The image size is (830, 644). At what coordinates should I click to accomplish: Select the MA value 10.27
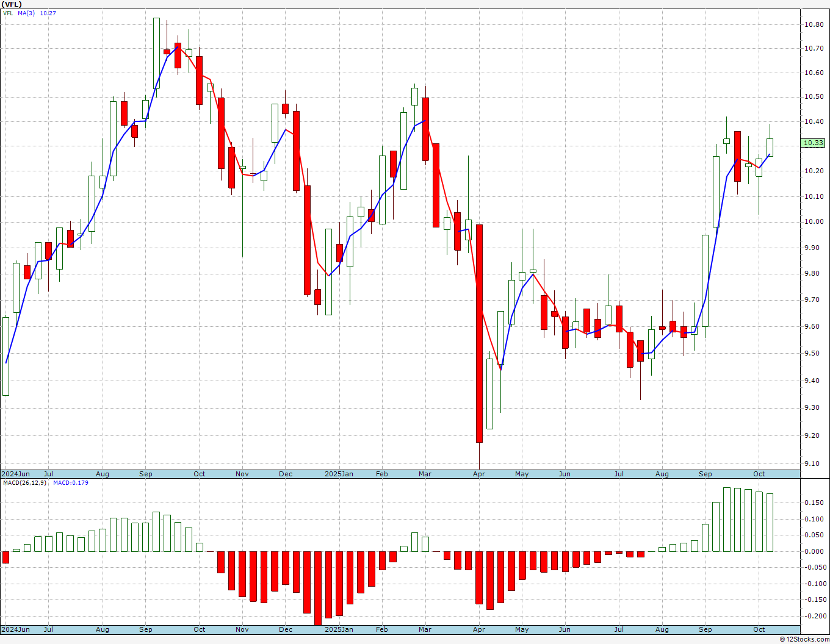click(x=48, y=13)
